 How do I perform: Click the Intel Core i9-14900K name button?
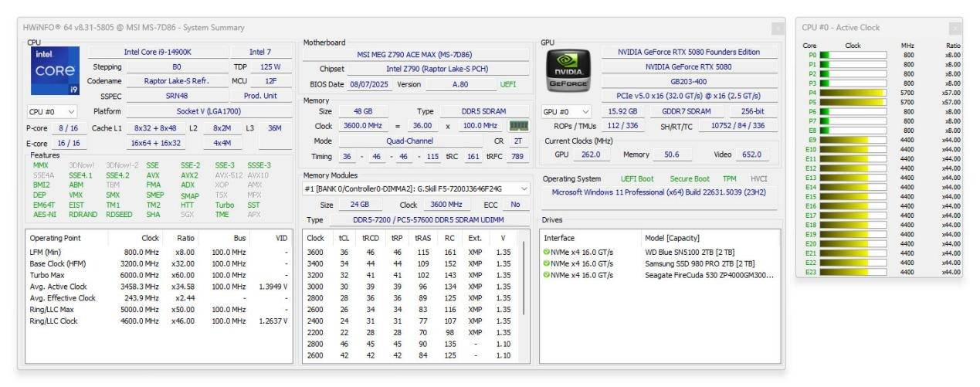[x=157, y=52]
